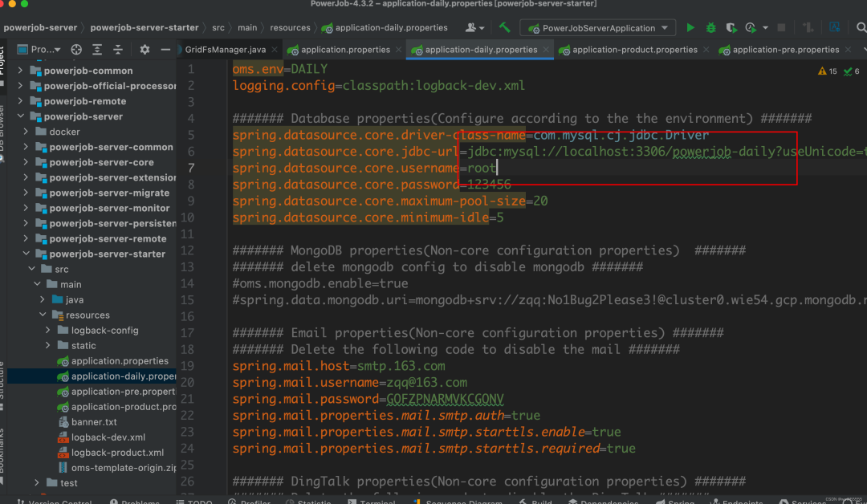Build project using the hammer icon
Image resolution: width=867 pixels, height=504 pixels.
point(504,27)
